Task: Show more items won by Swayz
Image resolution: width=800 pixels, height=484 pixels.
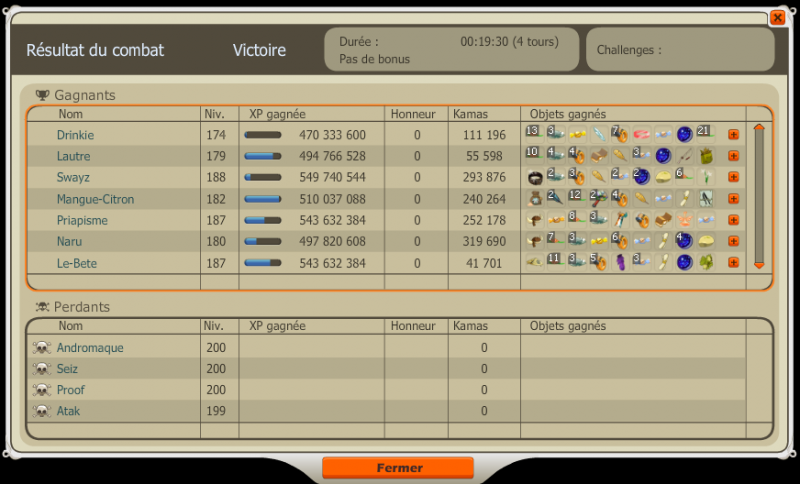Action: pos(734,177)
